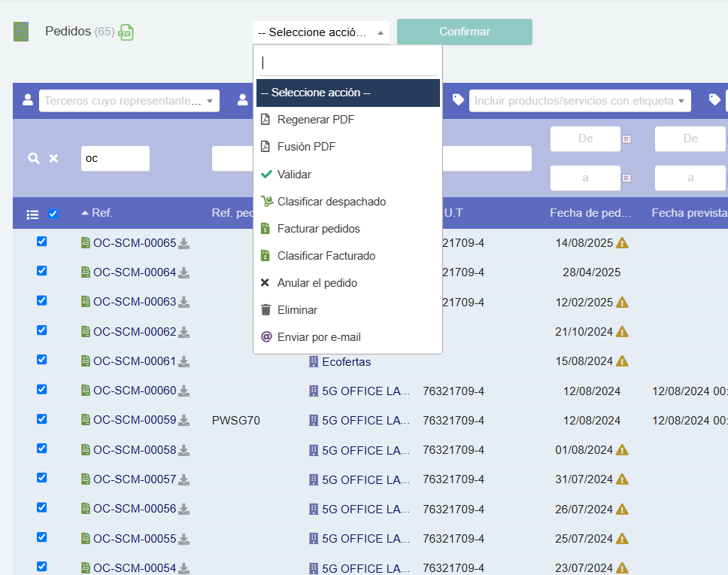Expand 'Incluir productos/servicios con etiqueta' dropdown
Viewport: 728px width, 575px height.
point(579,100)
